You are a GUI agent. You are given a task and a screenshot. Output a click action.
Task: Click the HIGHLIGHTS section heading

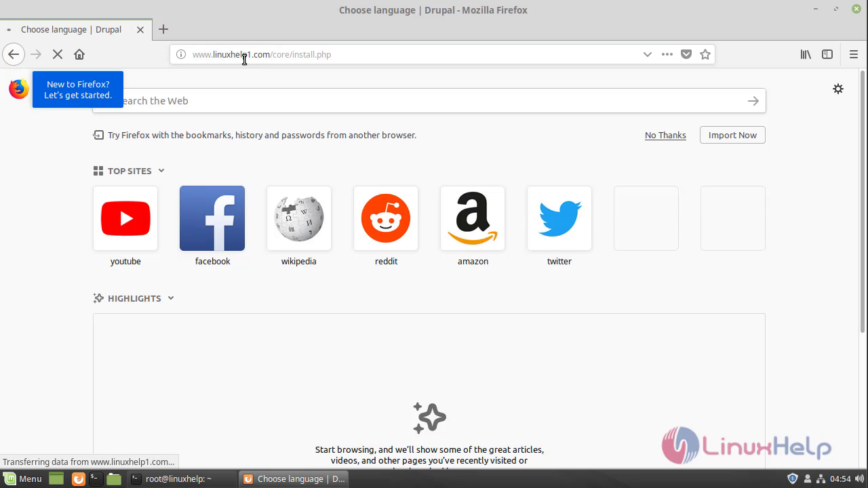coord(134,298)
